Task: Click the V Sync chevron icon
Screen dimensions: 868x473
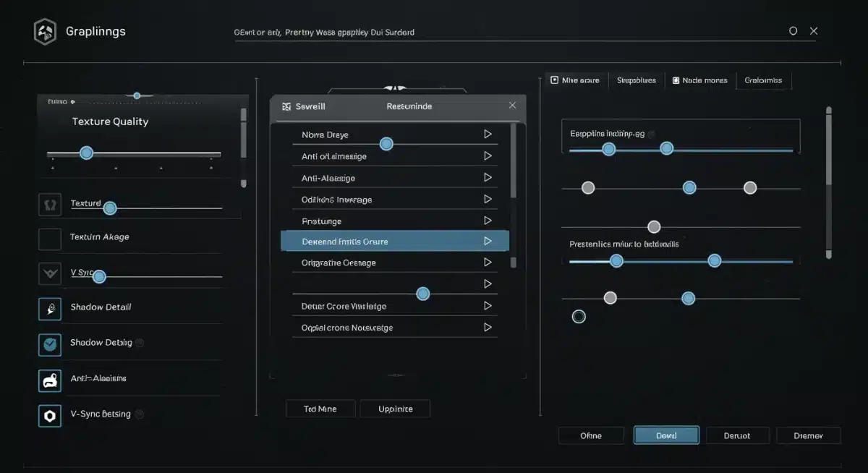Action: click(51, 273)
